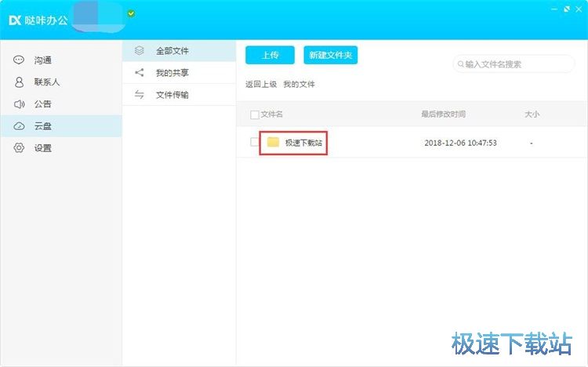Click the 全部文件 stack icon

[x=140, y=50]
